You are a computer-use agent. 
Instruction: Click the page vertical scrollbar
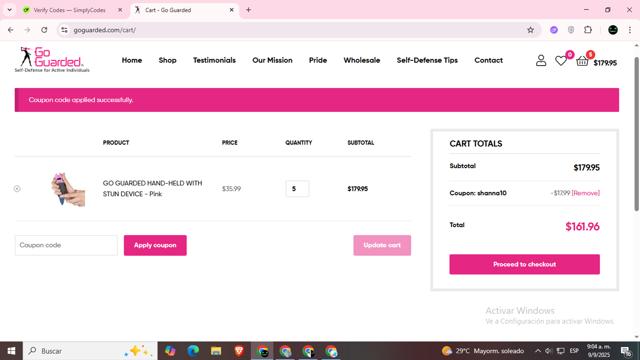click(x=636, y=134)
